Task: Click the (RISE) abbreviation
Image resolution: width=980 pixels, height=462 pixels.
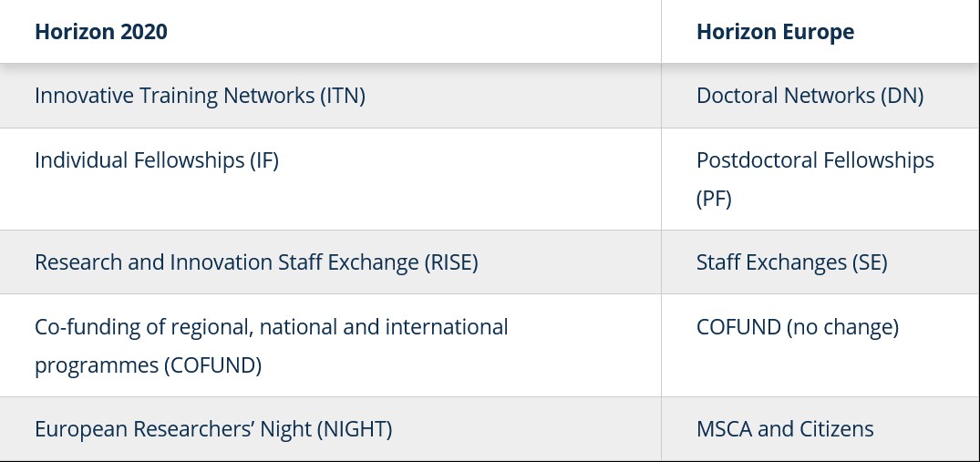Action: tap(451, 262)
